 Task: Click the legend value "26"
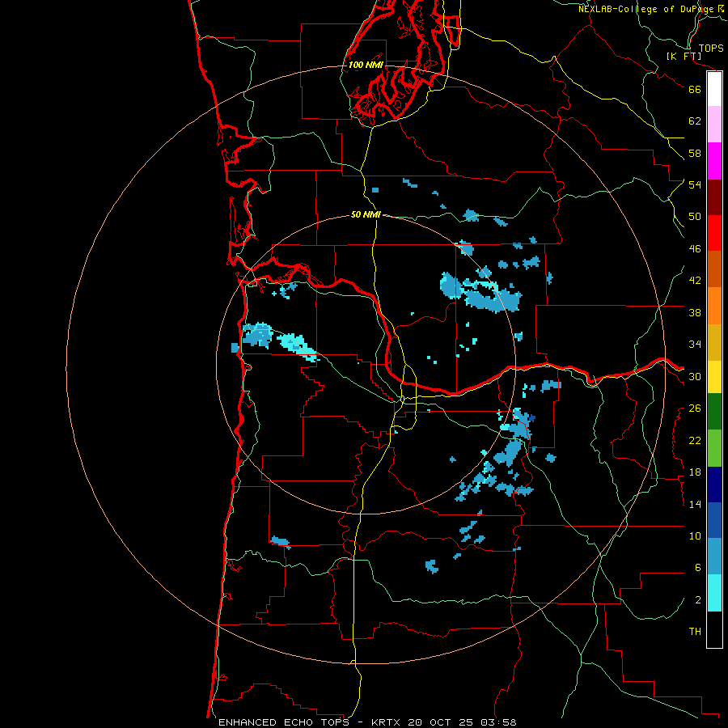click(695, 408)
